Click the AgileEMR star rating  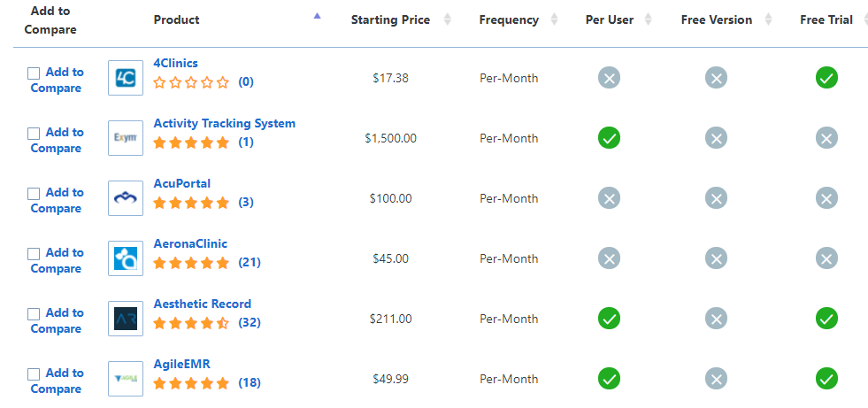191,383
